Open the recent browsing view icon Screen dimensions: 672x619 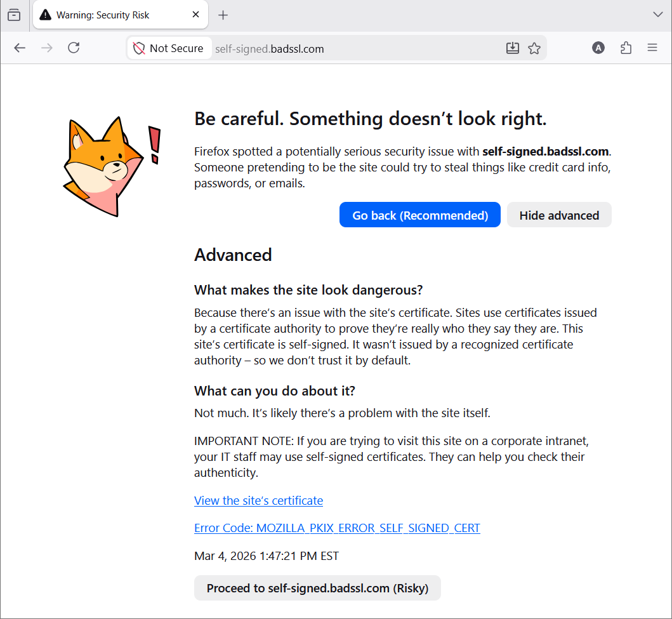[14, 15]
